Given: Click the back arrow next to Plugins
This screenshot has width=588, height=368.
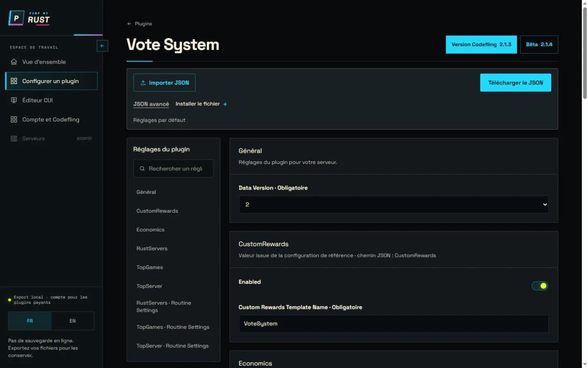Looking at the screenshot, I should point(129,24).
